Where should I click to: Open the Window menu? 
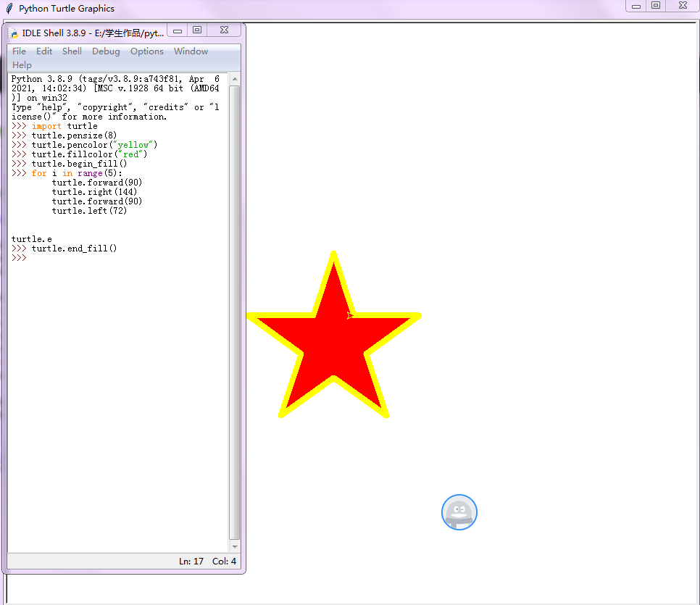[191, 51]
